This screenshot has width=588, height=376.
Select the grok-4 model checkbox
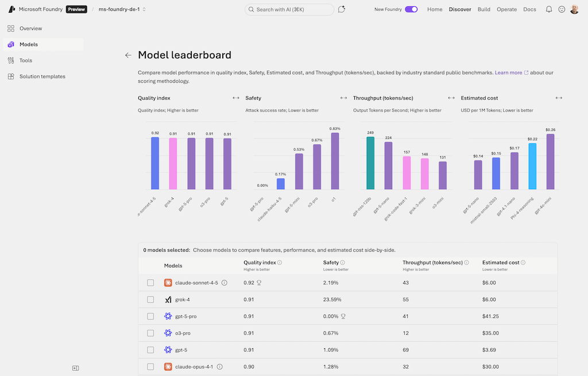point(150,300)
